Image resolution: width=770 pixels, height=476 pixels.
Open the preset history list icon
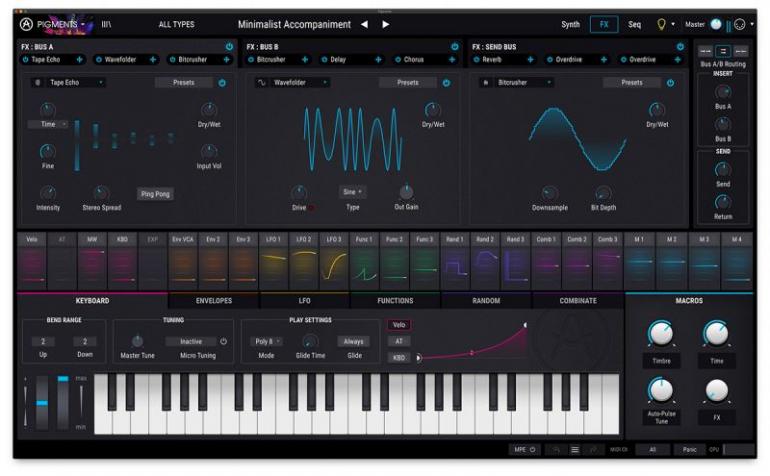(575, 449)
